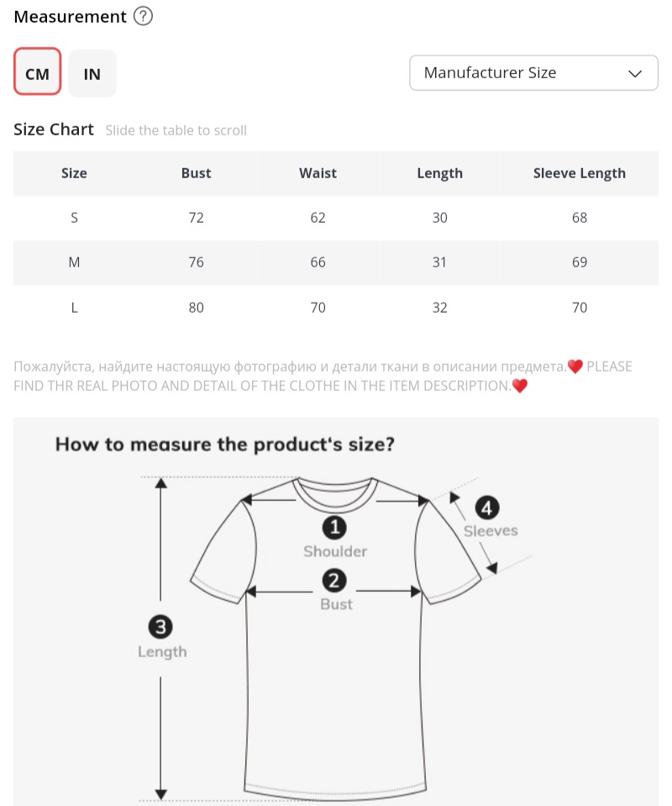Click the dropdown chevron arrow
672x806 pixels.
(635, 73)
